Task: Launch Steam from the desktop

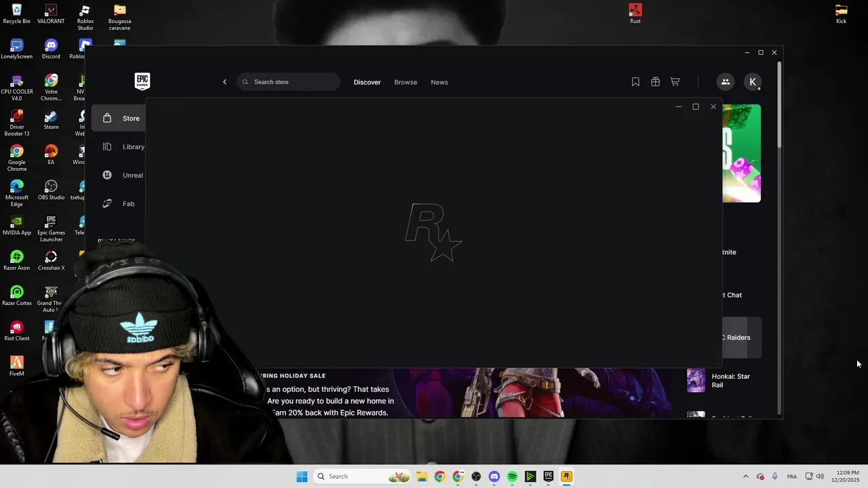Action: 51,120
